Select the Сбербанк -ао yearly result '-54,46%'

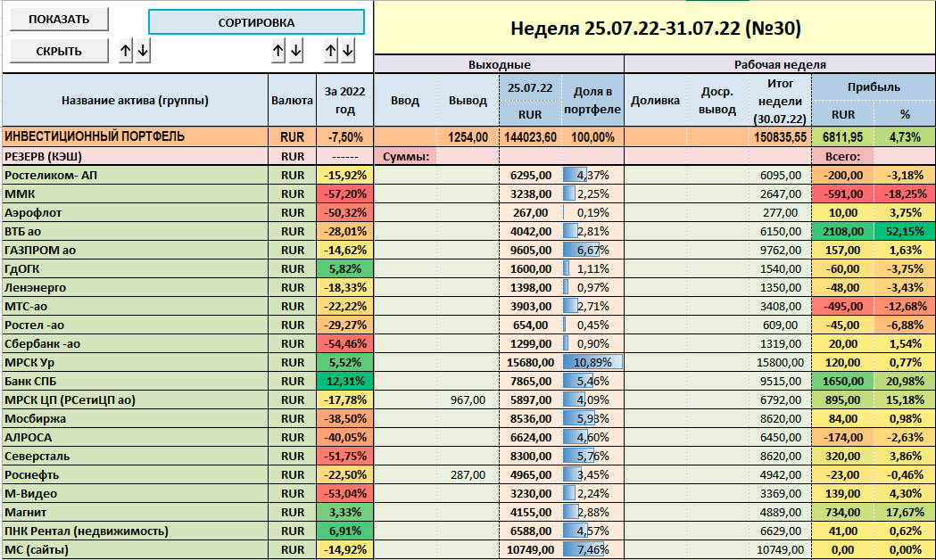click(x=344, y=343)
